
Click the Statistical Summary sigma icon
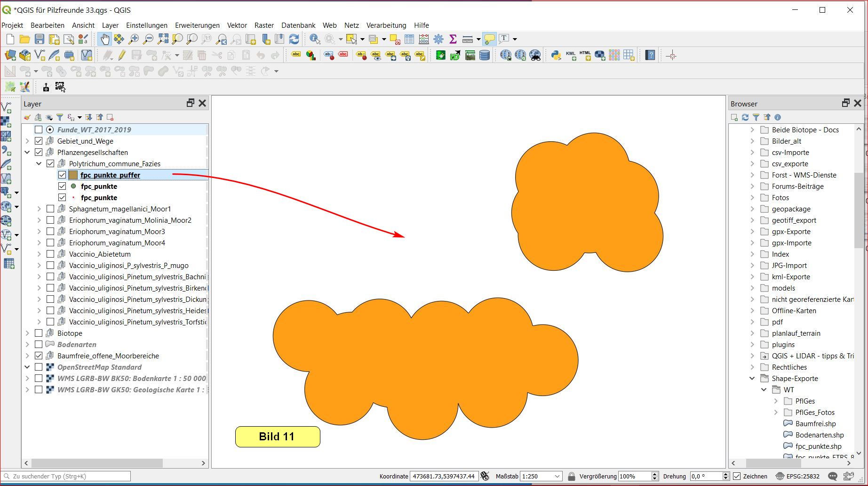[x=453, y=39]
